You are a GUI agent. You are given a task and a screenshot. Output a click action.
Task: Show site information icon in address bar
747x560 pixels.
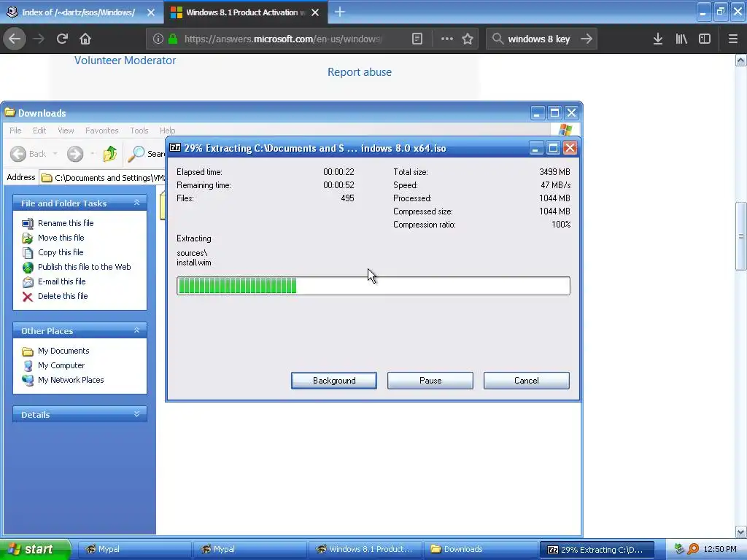point(158,39)
